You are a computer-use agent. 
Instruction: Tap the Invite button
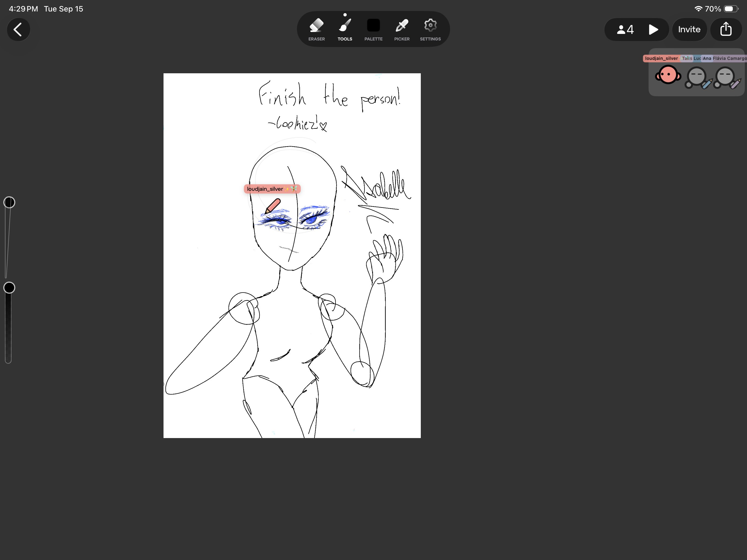coord(689,29)
